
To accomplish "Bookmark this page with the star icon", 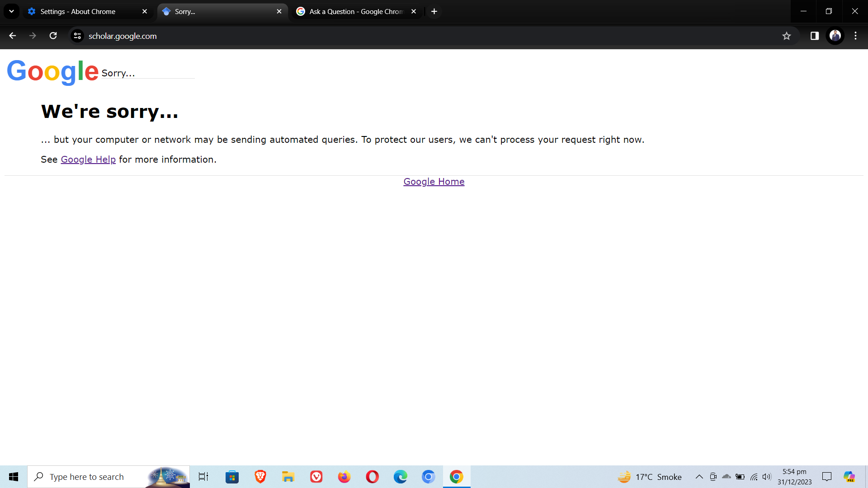I will 787,36.
